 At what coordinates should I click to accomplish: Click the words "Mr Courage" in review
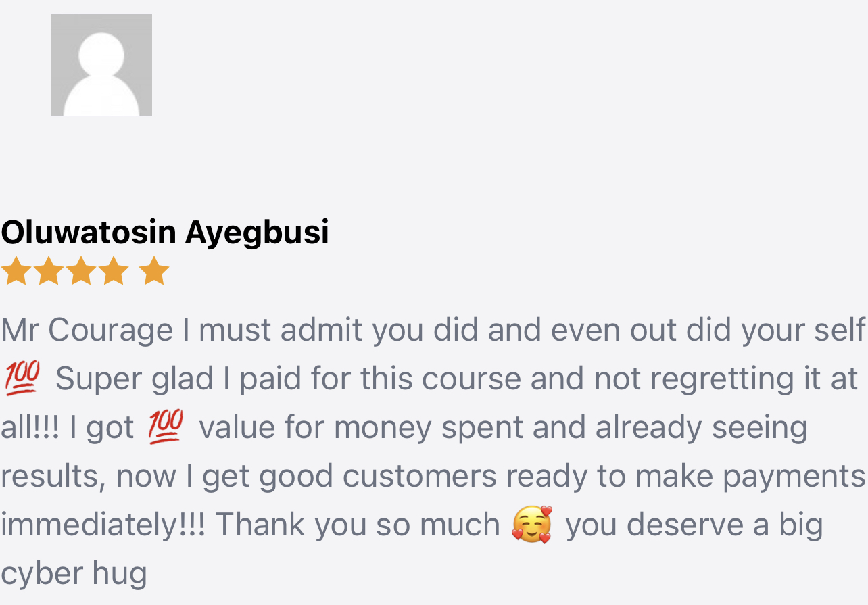(87, 330)
